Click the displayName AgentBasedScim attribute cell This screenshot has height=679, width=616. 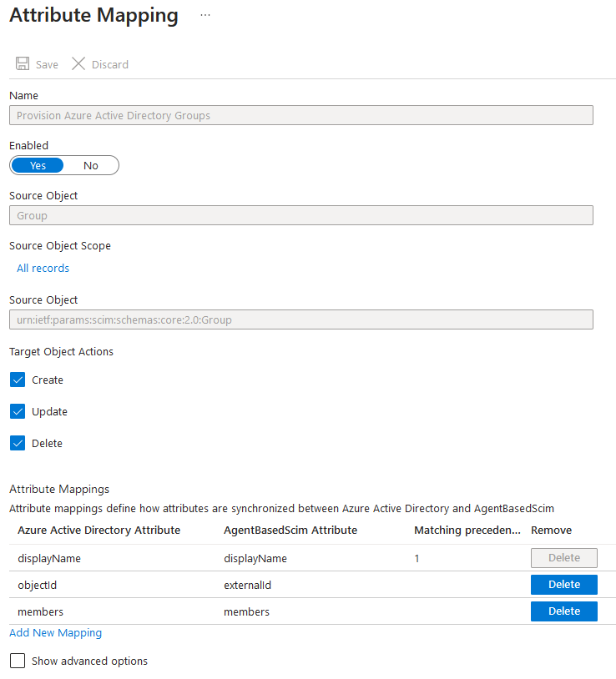(255, 559)
